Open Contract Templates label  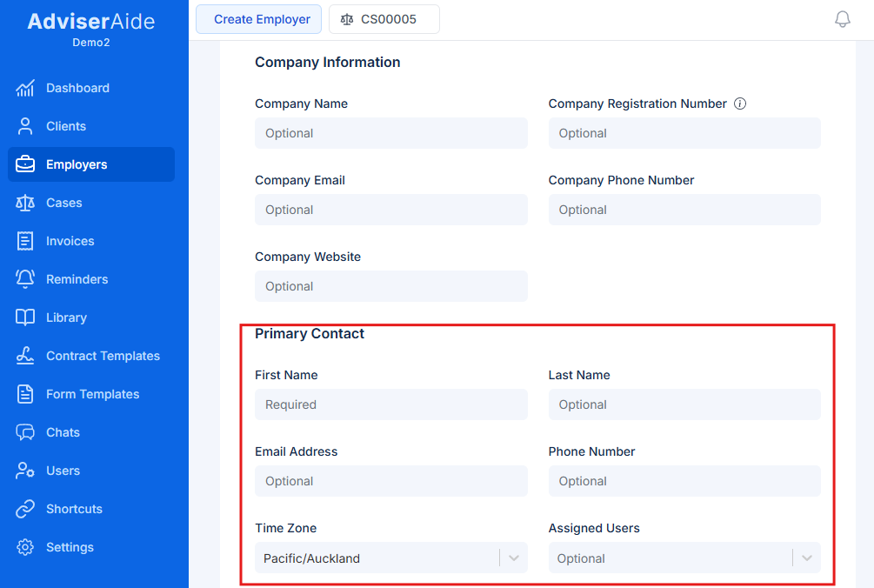[x=103, y=356]
